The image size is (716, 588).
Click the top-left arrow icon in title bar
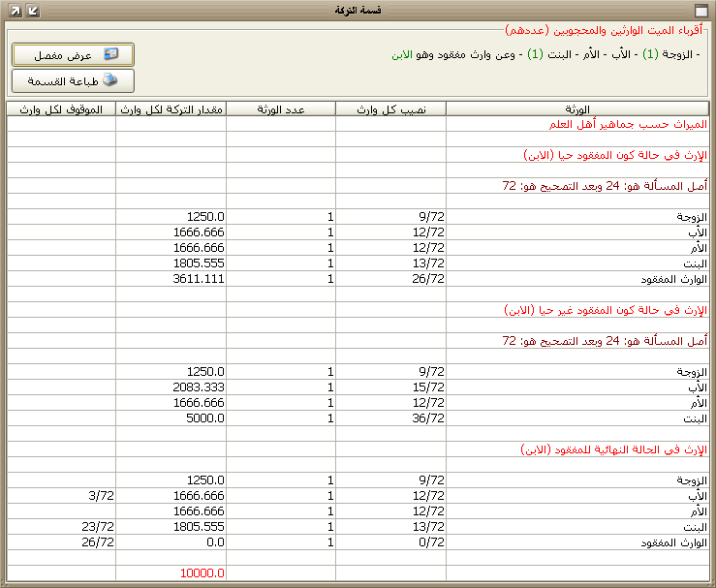[13, 10]
